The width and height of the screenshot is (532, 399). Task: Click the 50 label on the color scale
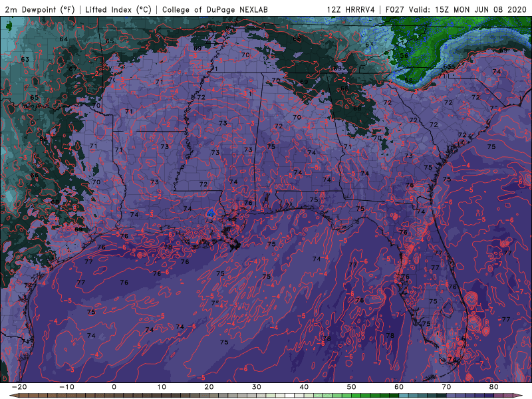(352, 387)
